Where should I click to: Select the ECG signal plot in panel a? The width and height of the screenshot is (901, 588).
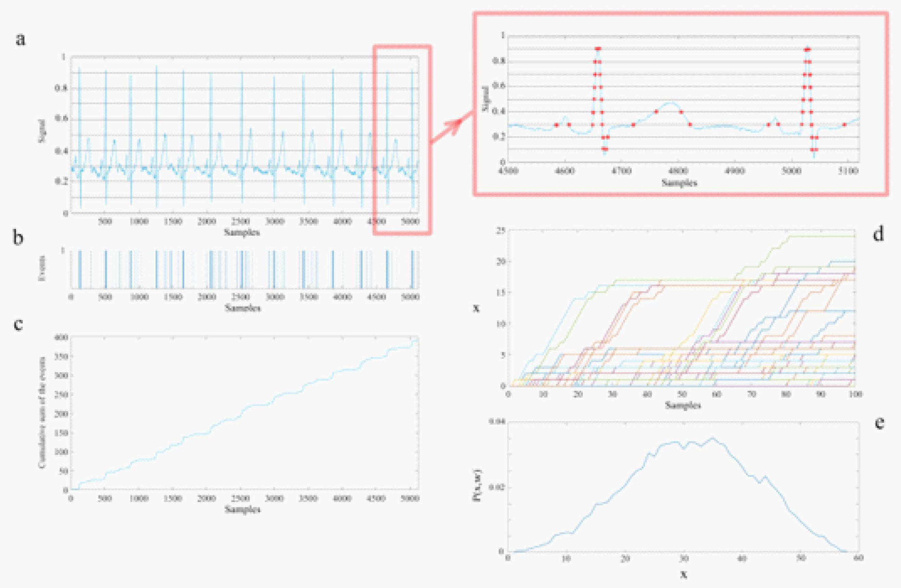(x=227, y=151)
